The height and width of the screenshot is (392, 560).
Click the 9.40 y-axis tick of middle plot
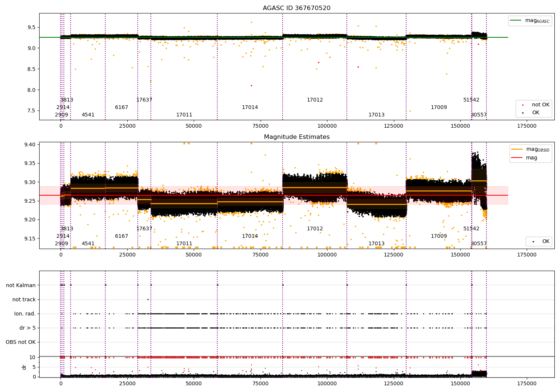point(30,145)
